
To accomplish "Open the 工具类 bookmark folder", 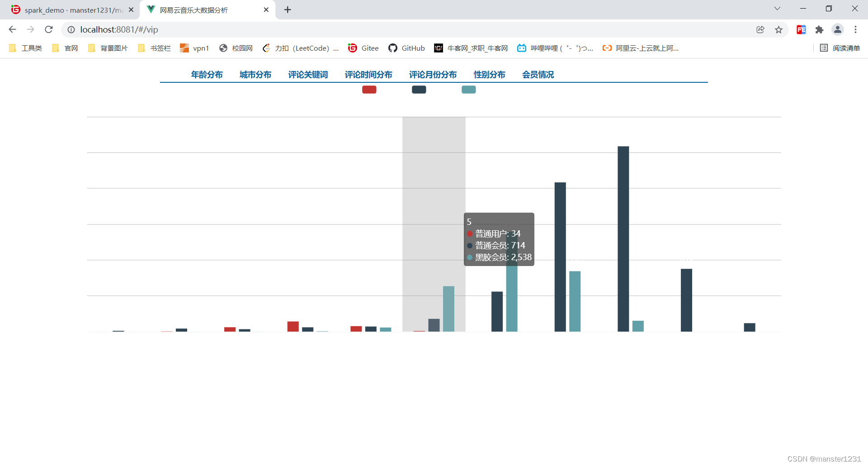I will [x=26, y=48].
